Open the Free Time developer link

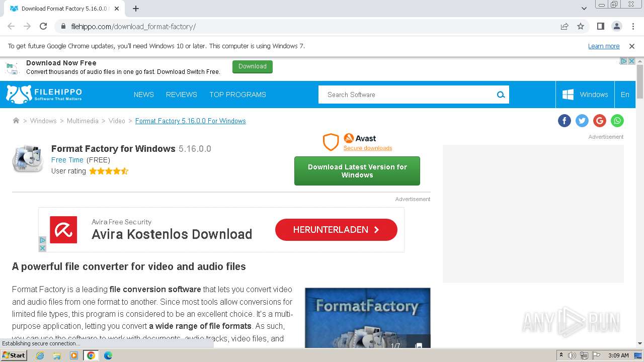[67, 160]
